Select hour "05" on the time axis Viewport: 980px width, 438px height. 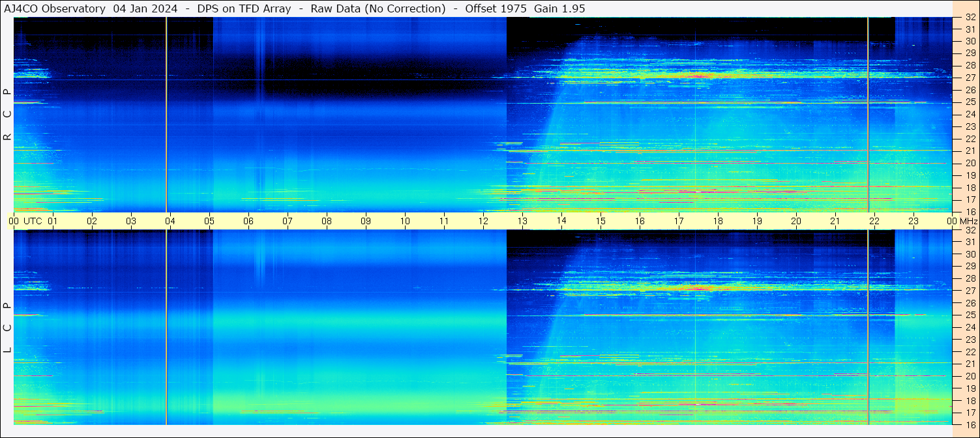click(209, 221)
